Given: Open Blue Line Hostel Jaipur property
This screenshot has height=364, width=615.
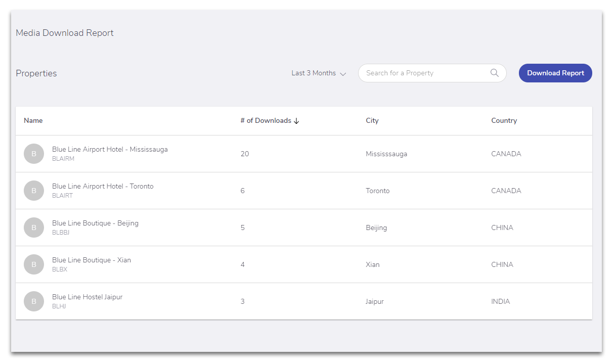Looking at the screenshot, I should pos(87,297).
